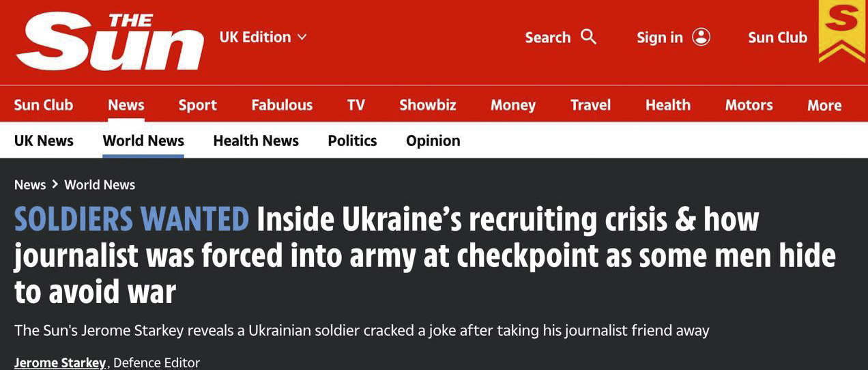Click the Sun Club link in header
The image size is (868, 370).
777,37
